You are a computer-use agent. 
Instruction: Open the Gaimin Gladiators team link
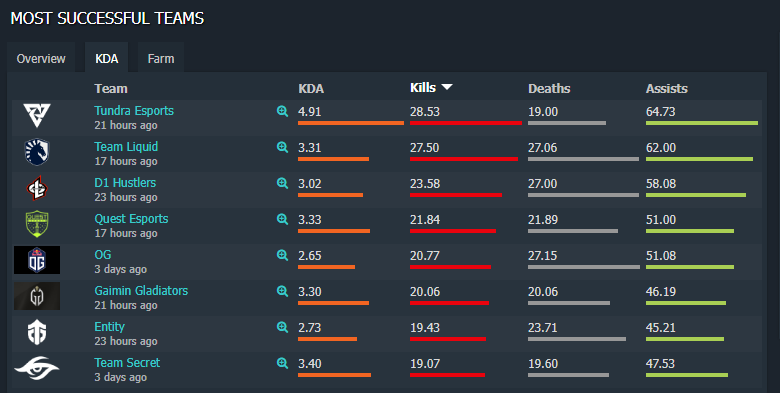pos(141,291)
